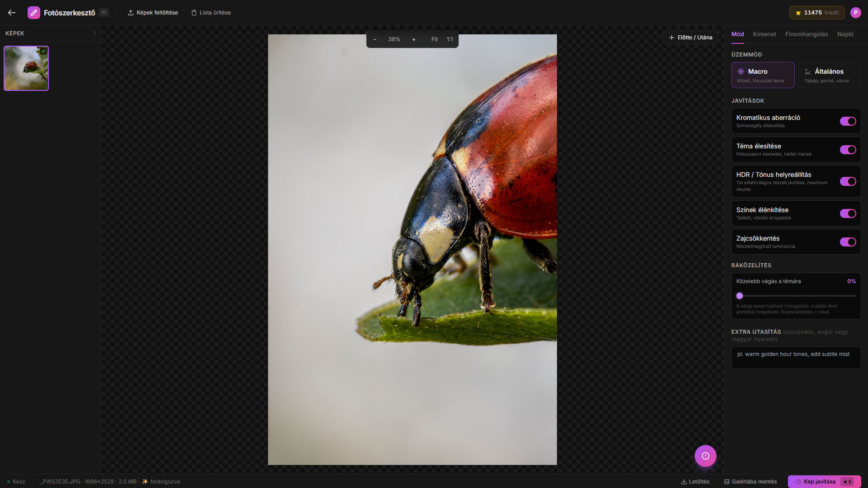The height and width of the screenshot is (488, 868).
Task: Open the user profile avatar P
Action: 855,13
